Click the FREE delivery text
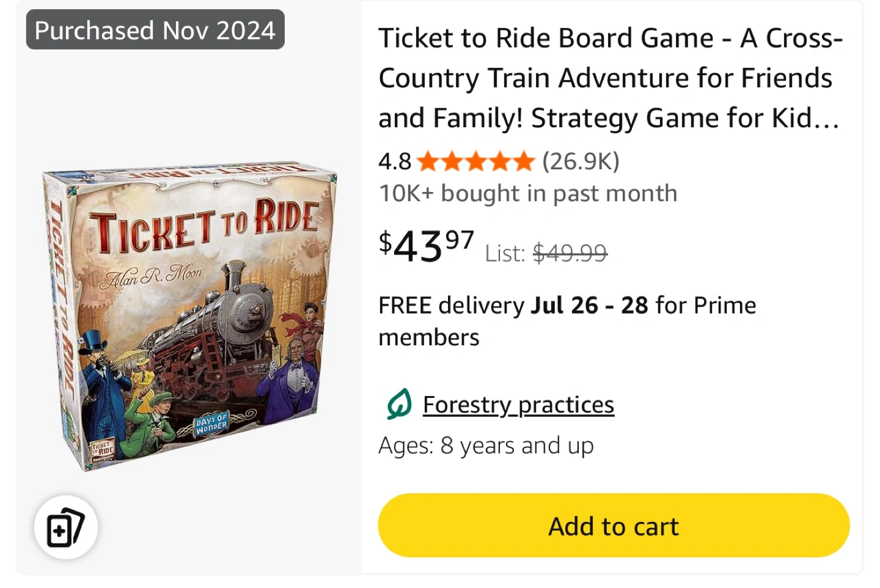Image resolution: width=880 pixels, height=588 pixels. point(451,305)
